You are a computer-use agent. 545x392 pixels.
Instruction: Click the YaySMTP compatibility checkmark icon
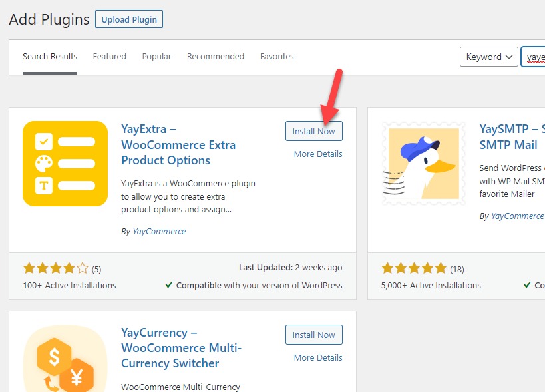527,285
